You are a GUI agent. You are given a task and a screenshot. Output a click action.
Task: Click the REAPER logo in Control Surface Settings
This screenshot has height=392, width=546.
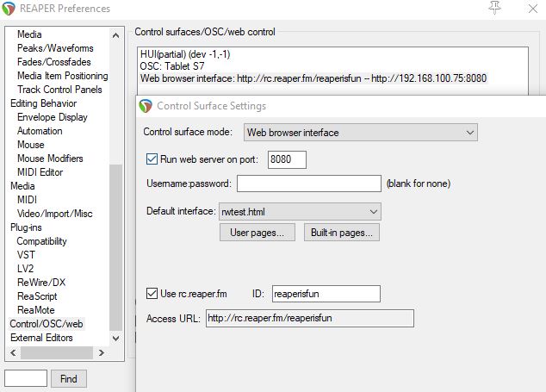pyautogui.click(x=146, y=106)
